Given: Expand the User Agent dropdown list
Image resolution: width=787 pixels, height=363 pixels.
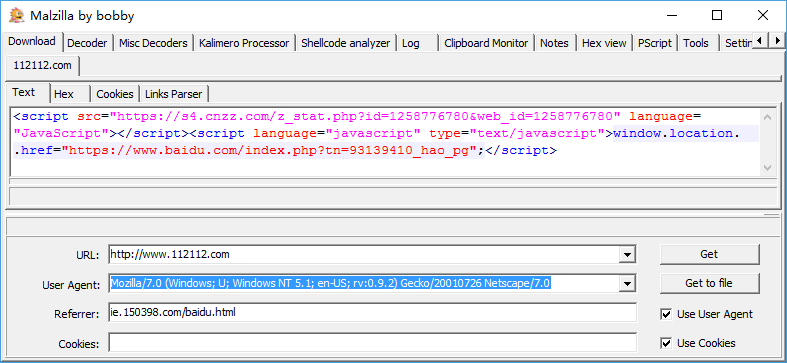Looking at the screenshot, I should point(627,284).
